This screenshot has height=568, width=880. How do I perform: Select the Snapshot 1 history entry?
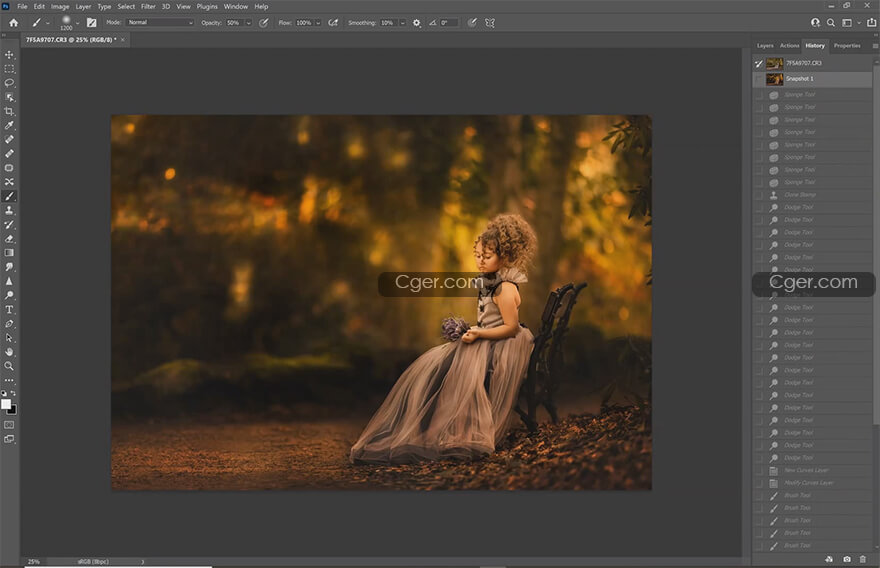click(813, 79)
